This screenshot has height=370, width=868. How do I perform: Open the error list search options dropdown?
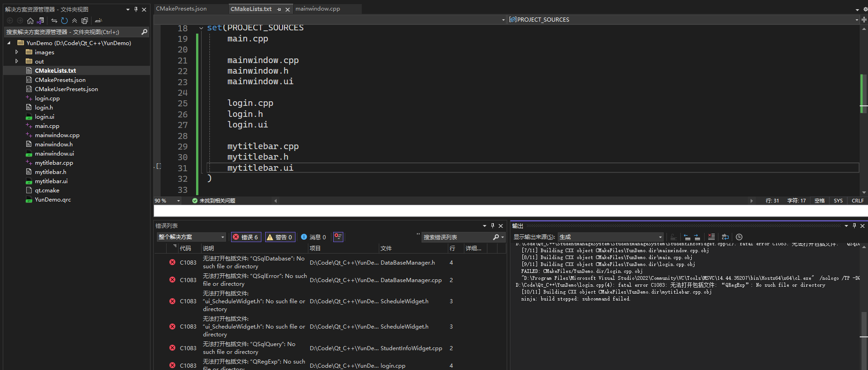(503, 237)
